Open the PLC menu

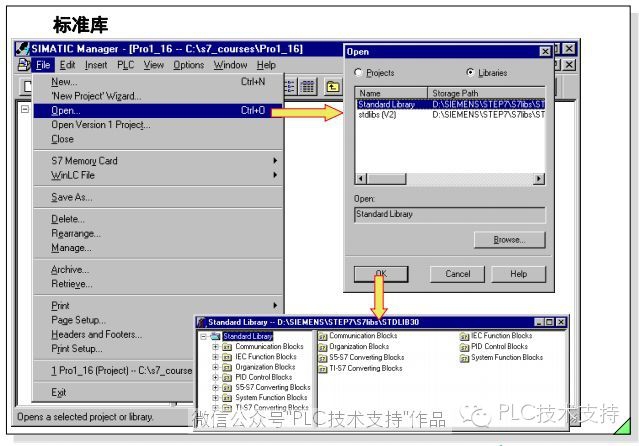tap(126, 65)
